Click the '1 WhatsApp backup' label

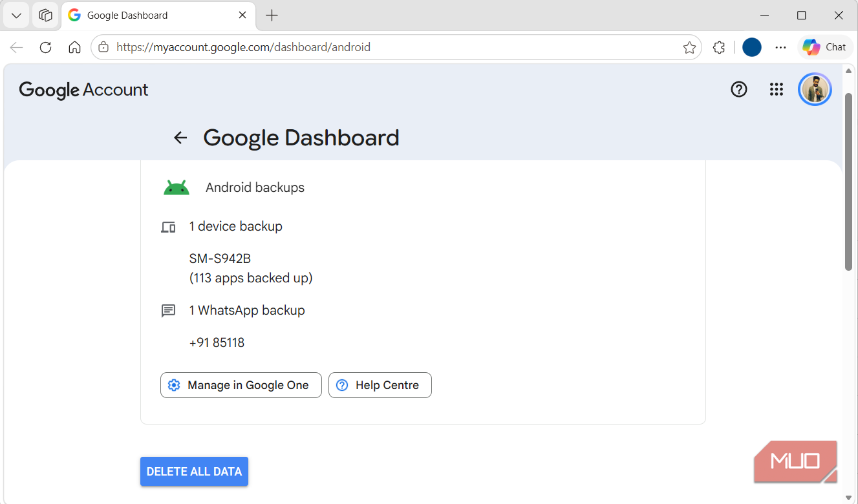247,311
